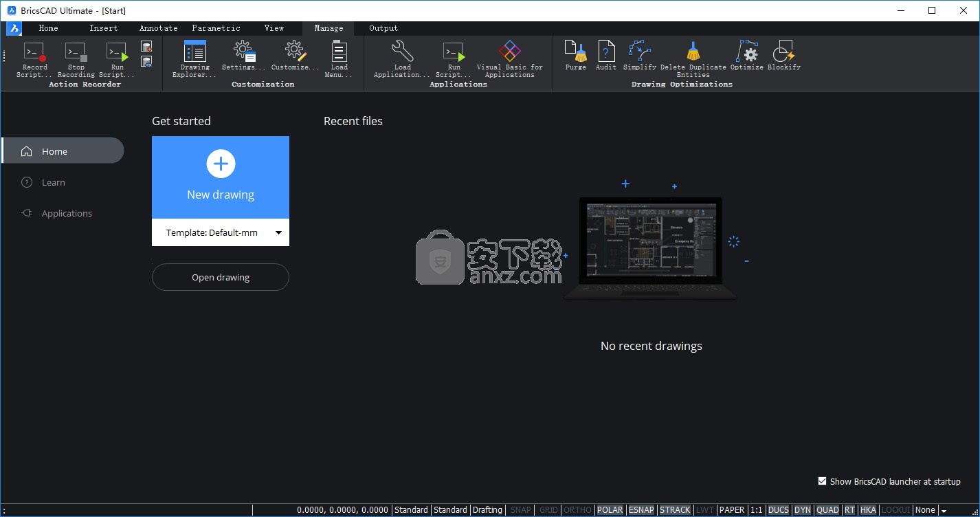Click the first Standard status bar field
The height and width of the screenshot is (517, 980).
coord(411,510)
